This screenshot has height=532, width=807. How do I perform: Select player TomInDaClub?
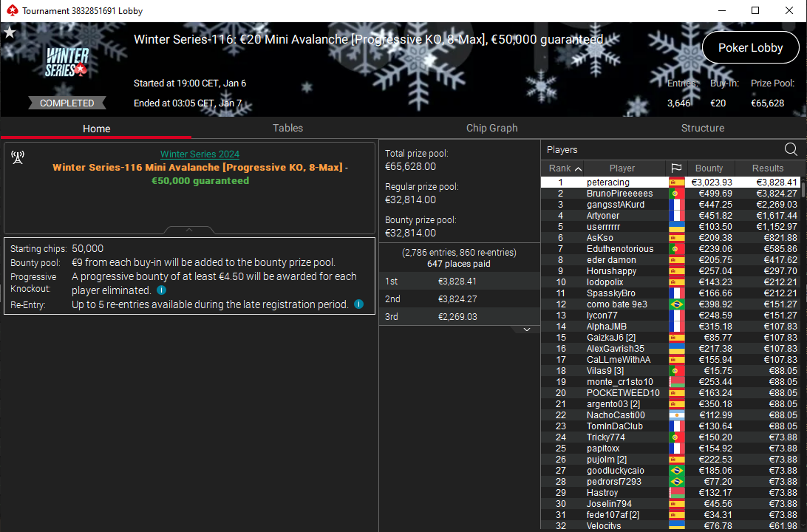pos(670,426)
